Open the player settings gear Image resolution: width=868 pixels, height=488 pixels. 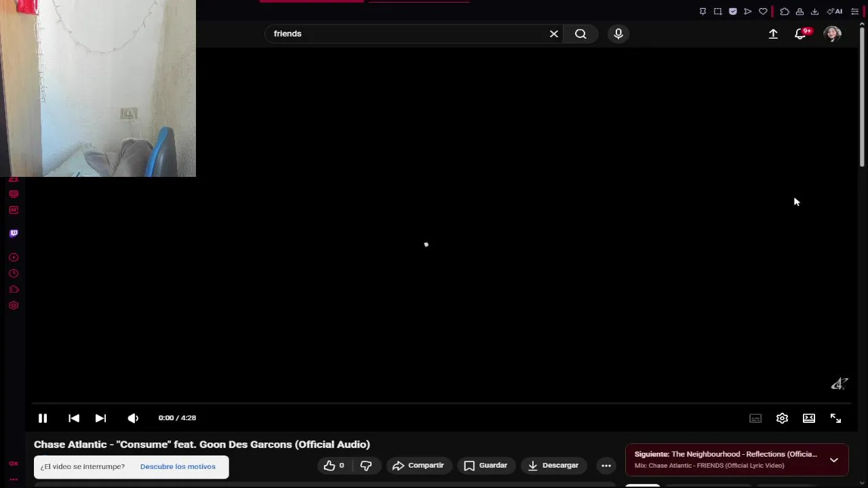(x=782, y=418)
